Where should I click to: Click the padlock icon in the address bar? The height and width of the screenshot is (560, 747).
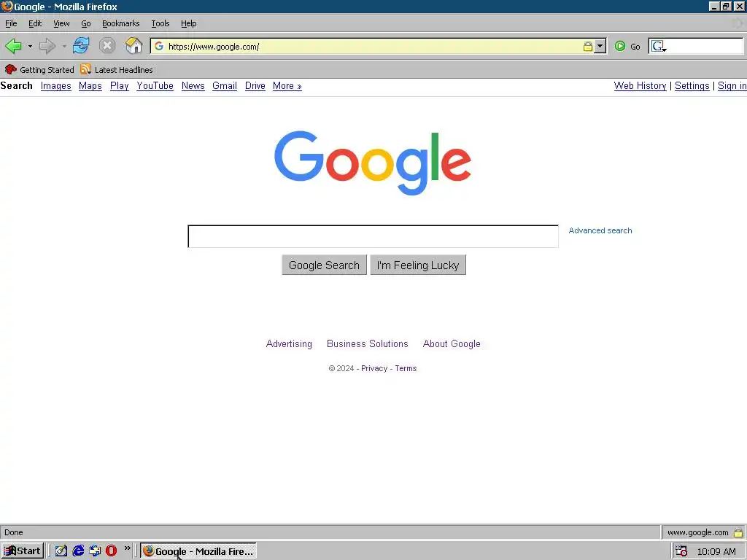588,46
